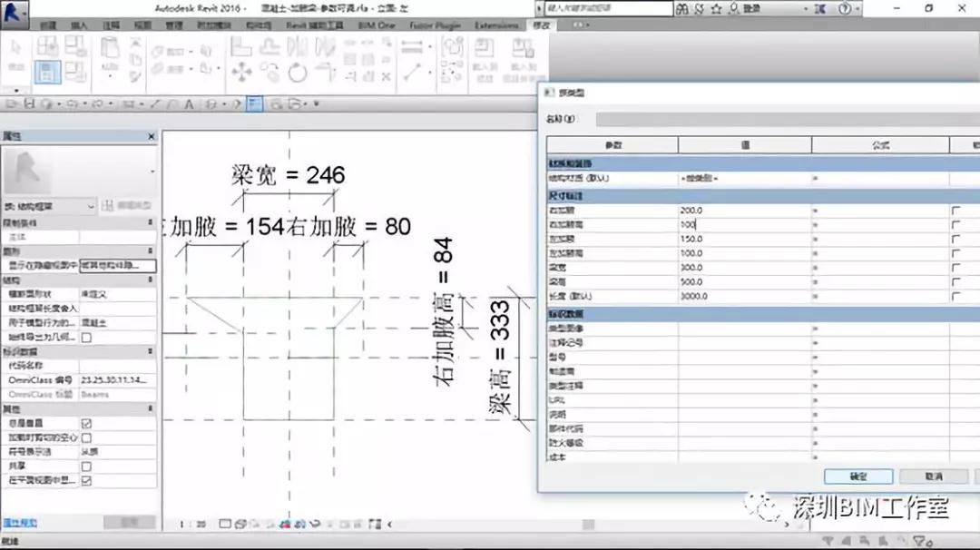Open the Revit 辅助工具 ribbon tab
980x550 pixels.
click(314, 25)
